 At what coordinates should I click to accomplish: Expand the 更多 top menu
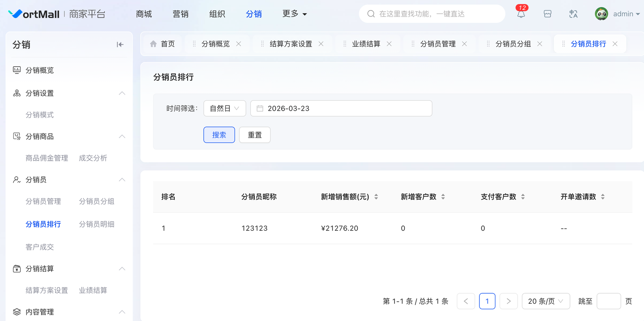coord(295,14)
